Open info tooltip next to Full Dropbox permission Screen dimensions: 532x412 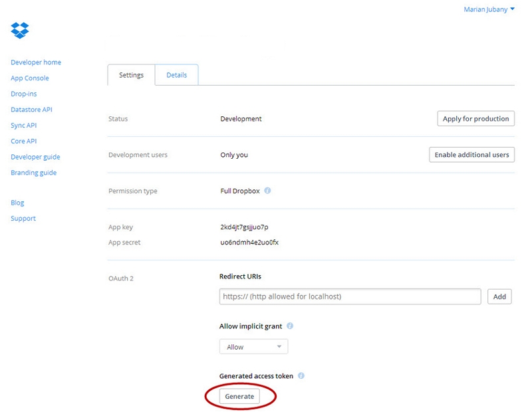267,190
